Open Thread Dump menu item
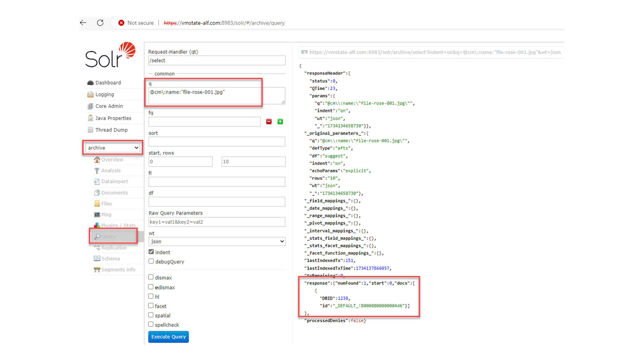This screenshot has width=644, height=362. coord(111,130)
